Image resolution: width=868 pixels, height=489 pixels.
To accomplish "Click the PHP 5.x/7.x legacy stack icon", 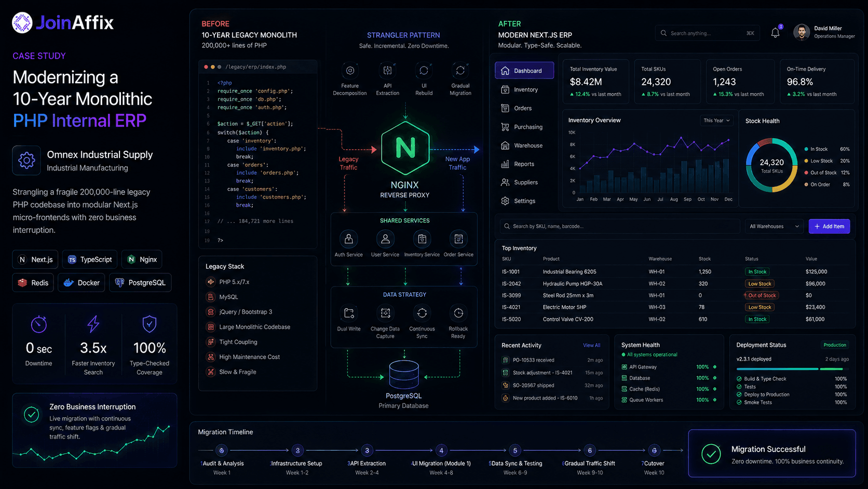I will [x=211, y=282].
